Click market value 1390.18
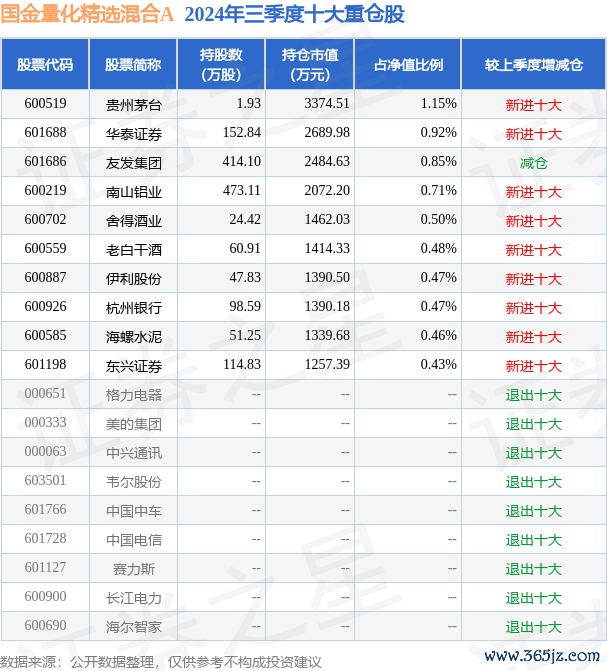The height and width of the screenshot is (671, 607). coord(327,306)
